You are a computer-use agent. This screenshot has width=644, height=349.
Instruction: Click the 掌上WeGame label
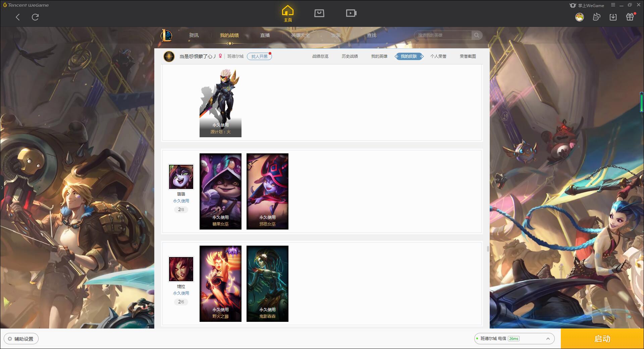(x=591, y=5)
